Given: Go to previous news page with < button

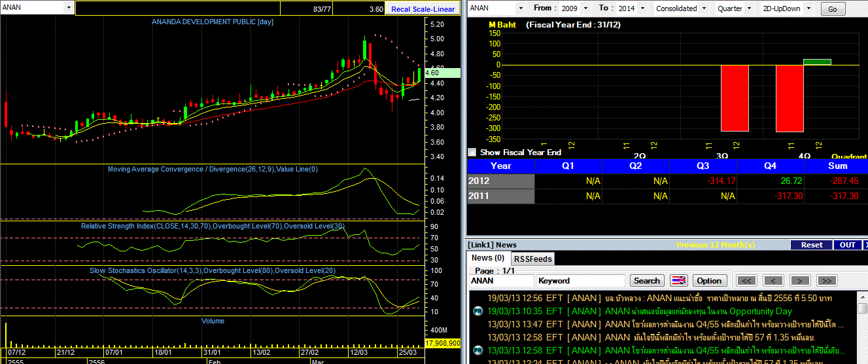Looking at the screenshot, I should [773, 281].
